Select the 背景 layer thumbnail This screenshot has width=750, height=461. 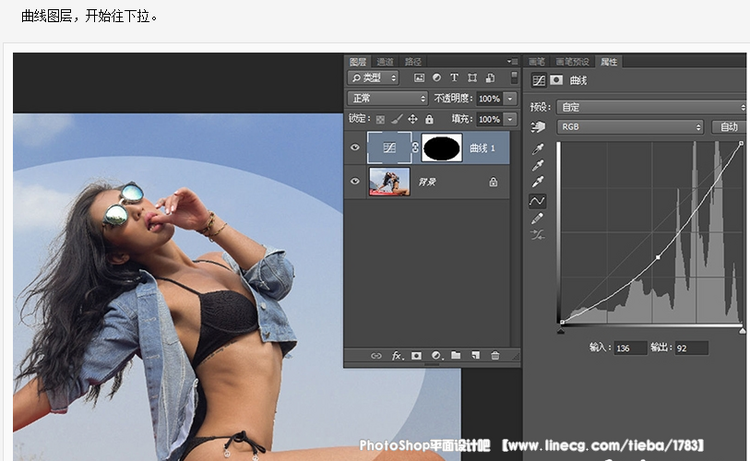pyautogui.click(x=389, y=182)
